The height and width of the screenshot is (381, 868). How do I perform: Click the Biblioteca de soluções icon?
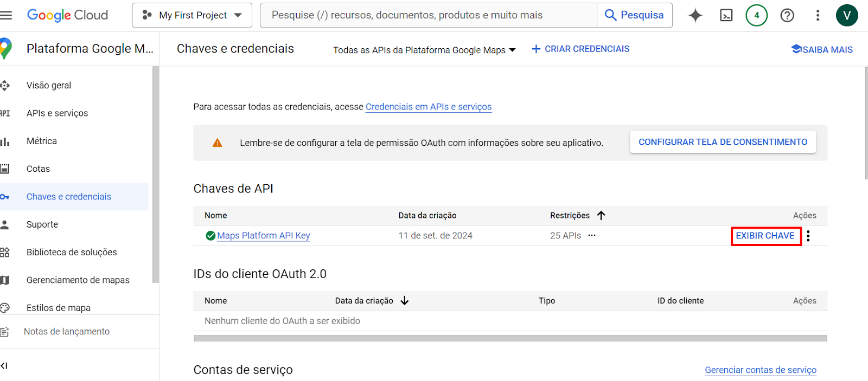5,252
